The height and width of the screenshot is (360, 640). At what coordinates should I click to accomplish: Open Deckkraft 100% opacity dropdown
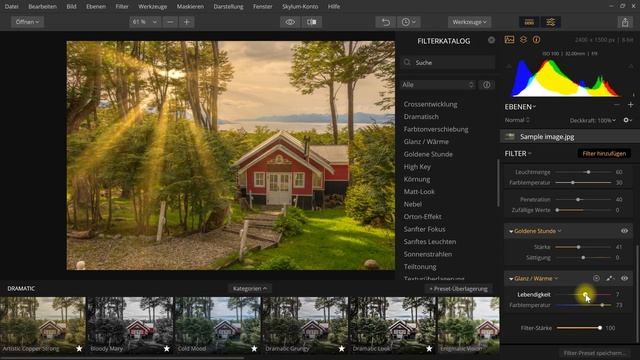(x=593, y=120)
